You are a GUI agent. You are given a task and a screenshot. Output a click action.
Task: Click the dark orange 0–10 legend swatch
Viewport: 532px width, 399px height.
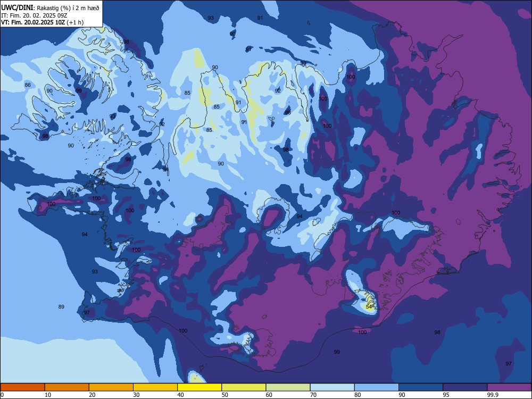(x=22, y=387)
